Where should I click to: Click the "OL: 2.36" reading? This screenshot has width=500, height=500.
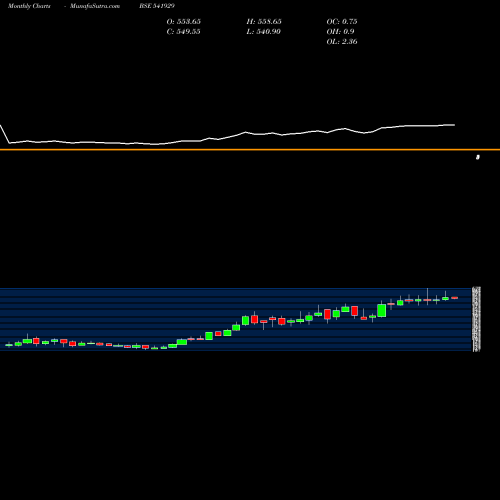click(342, 41)
